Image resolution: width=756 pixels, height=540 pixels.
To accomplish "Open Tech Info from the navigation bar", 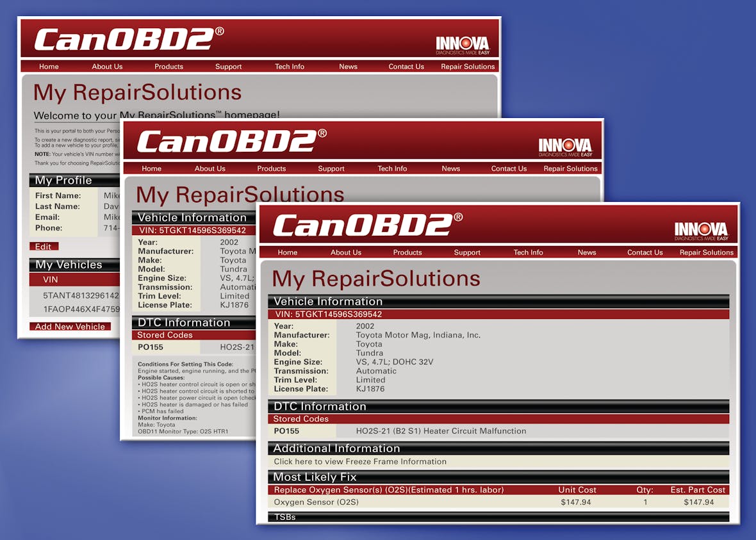I will point(528,252).
